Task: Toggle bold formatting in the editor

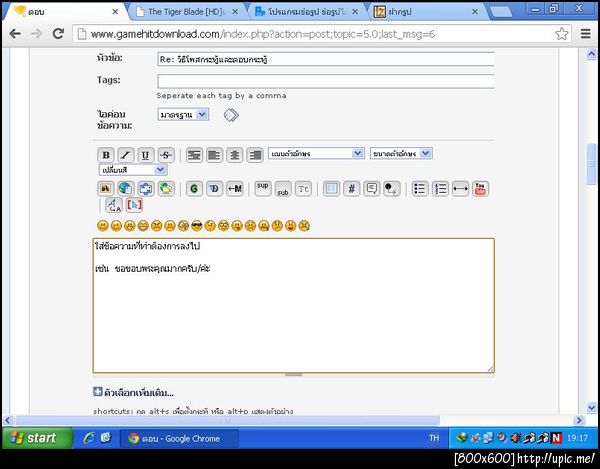Action: coord(106,155)
